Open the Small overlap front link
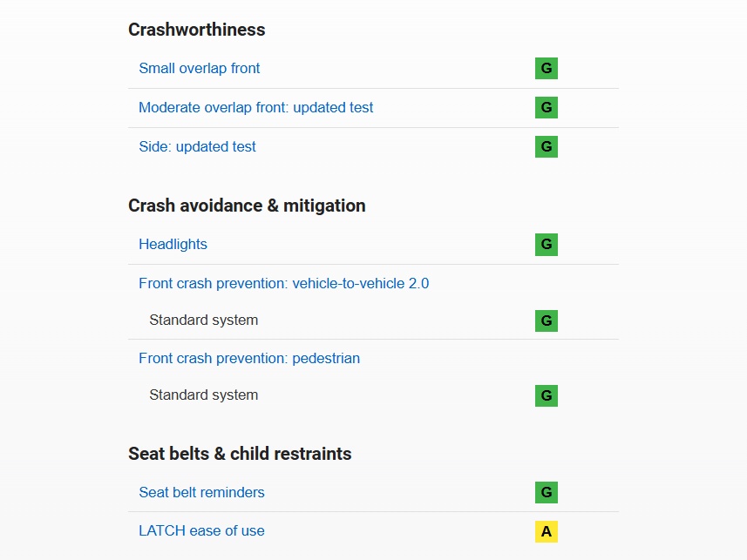747x560 pixels. coord(199,68)
